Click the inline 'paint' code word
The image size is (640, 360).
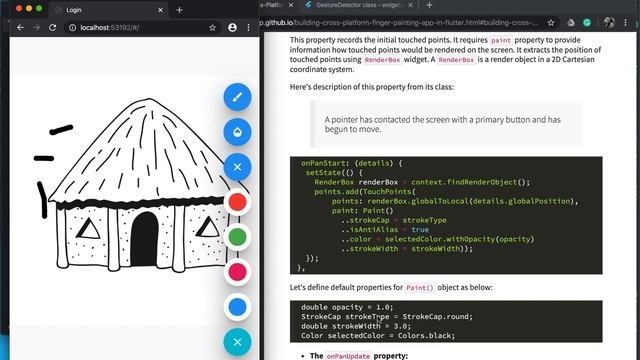(x=501, y=40)
